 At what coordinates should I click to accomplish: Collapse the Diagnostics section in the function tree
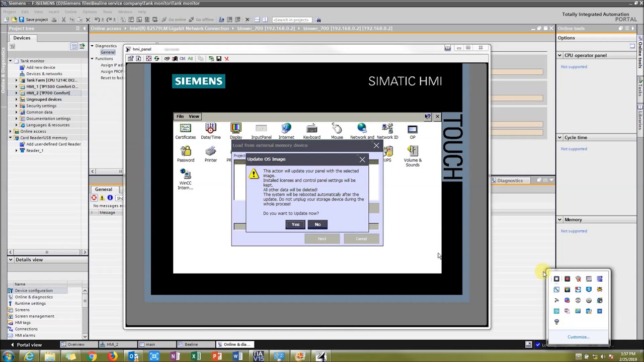(92, 46)
